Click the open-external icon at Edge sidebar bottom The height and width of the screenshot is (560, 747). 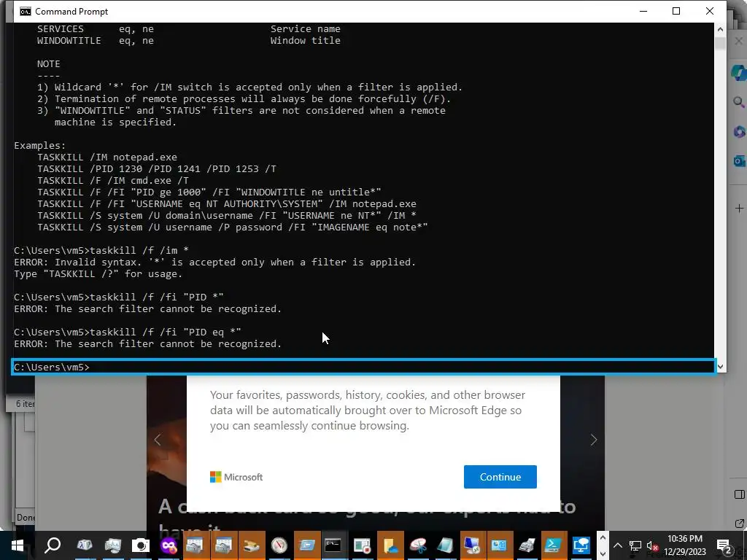point(739,524)
